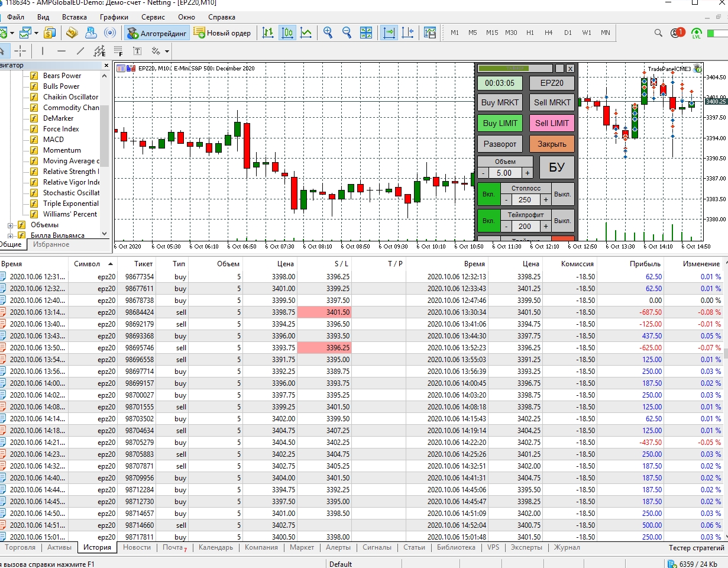The width and height of the screenshot is (728, 568).
Task: Toggle chart auto-scroll to latest bar
Action: pos(389,33)
